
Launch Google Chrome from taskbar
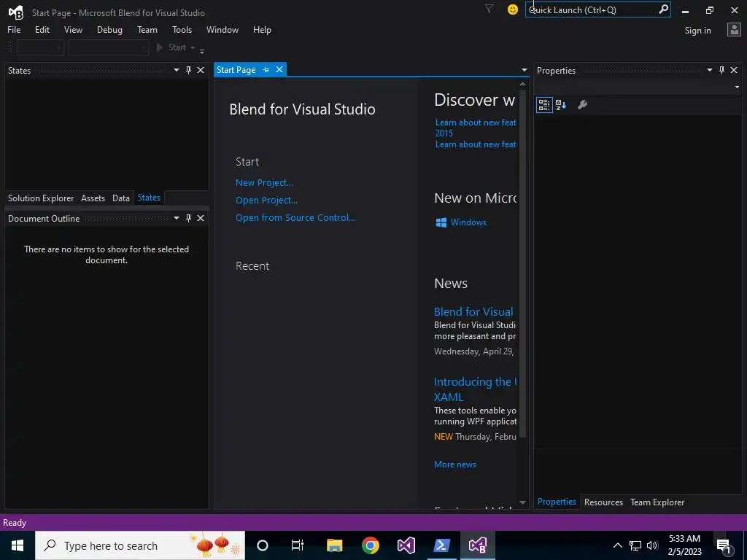pos(370,545)
